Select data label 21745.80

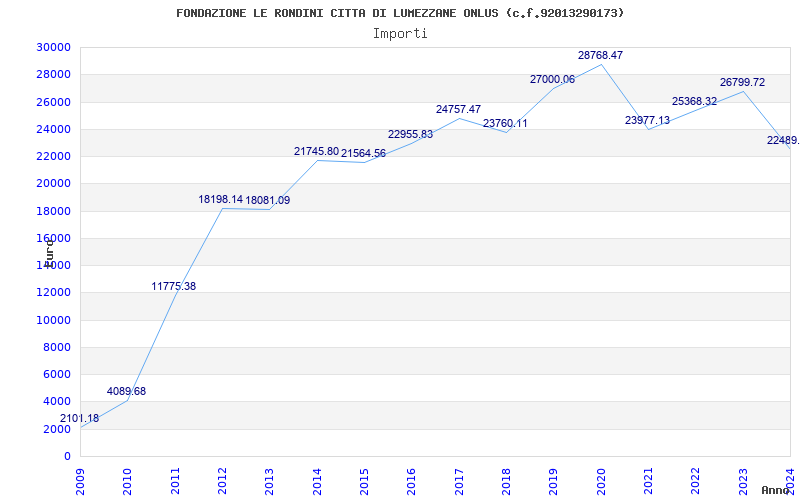tap(316, 151)
